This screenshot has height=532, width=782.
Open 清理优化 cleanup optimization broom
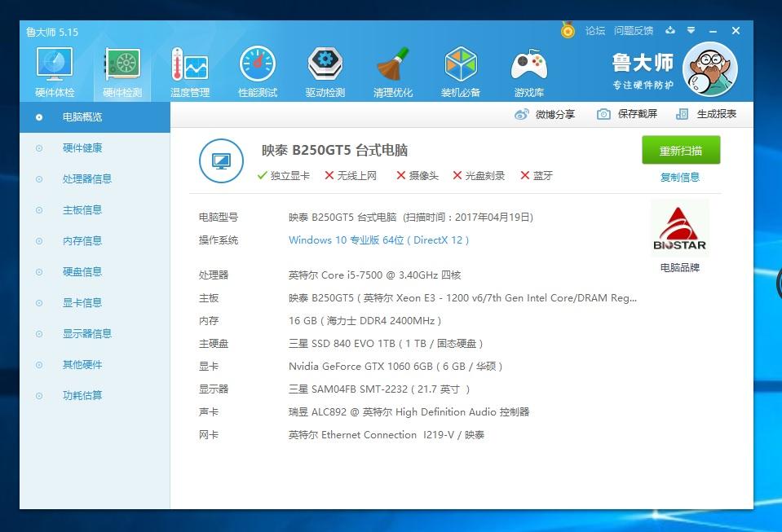coord(393,73)
